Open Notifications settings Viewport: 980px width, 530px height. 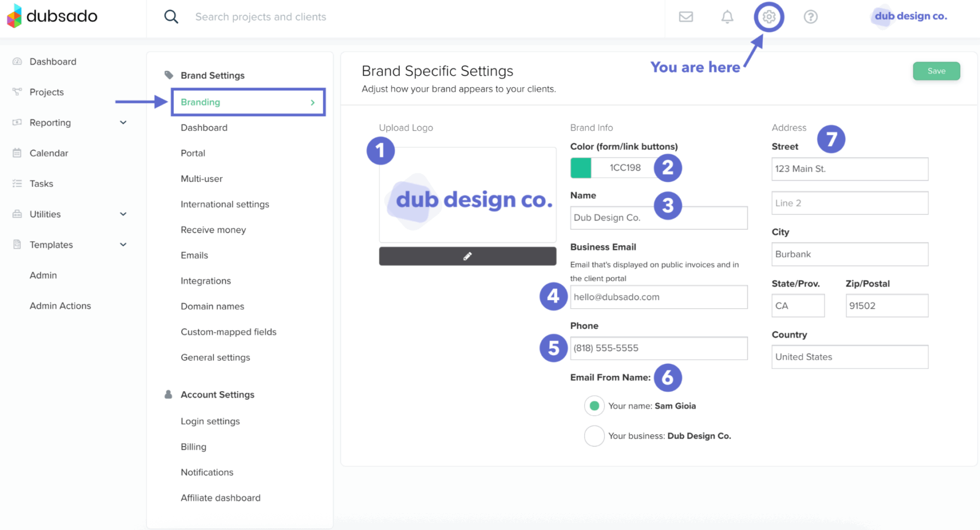(x=207, y=472)
